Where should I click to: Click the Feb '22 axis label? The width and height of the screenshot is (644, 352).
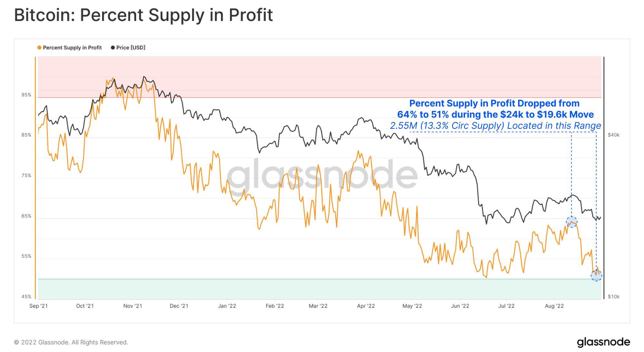275,306
